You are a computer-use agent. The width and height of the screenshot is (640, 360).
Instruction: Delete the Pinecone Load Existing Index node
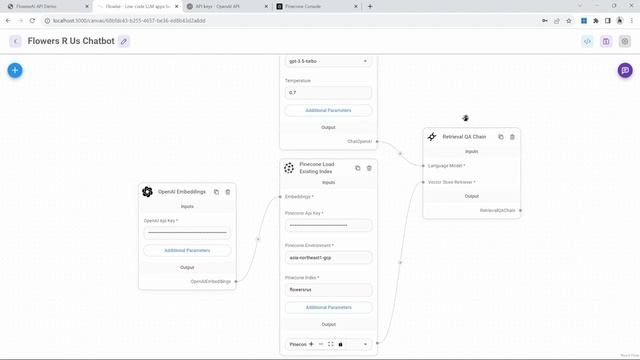369,168
